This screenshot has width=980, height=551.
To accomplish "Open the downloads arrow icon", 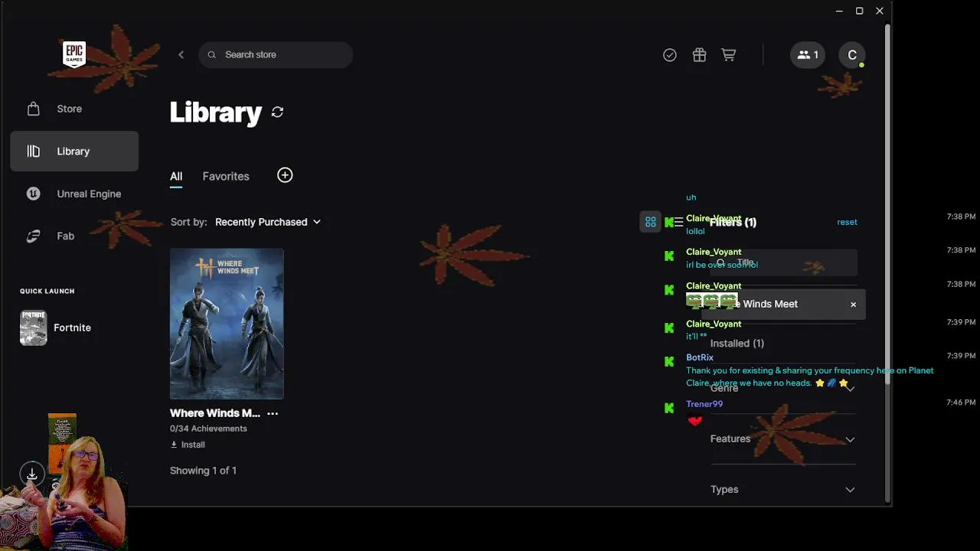I will 32,475.
